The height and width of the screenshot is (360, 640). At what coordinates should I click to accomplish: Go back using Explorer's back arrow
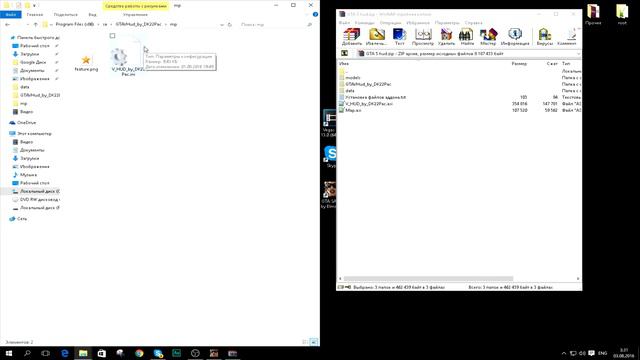tap(7, 24)
